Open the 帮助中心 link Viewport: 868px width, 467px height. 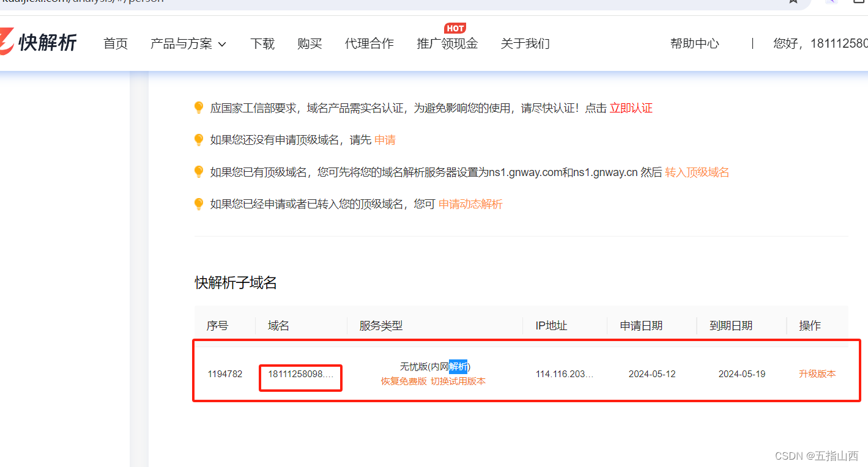click(x=695, y=43)
